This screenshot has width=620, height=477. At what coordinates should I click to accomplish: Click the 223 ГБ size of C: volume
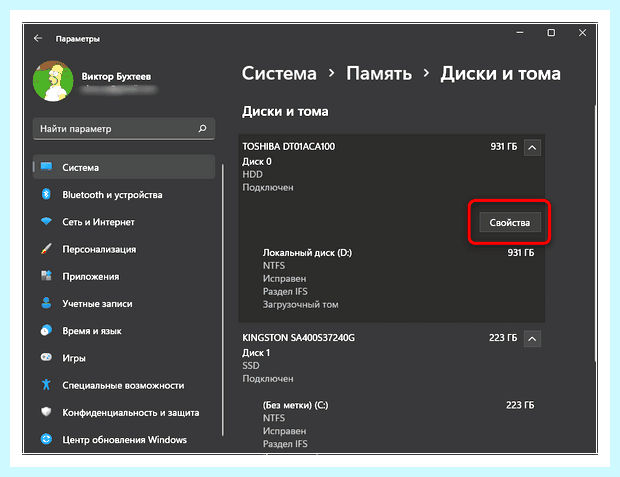[x=520, y=405]
